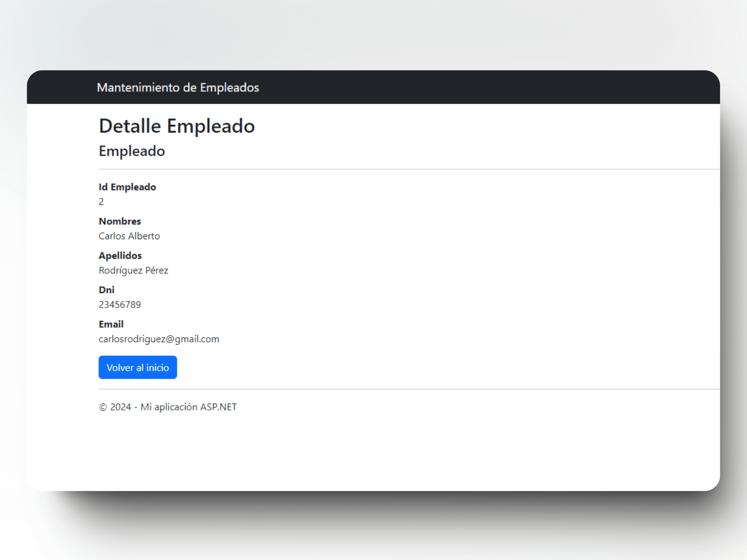Click the Apellidos field label
This screenshot has width=747, height=560.
tap(120, 255)
